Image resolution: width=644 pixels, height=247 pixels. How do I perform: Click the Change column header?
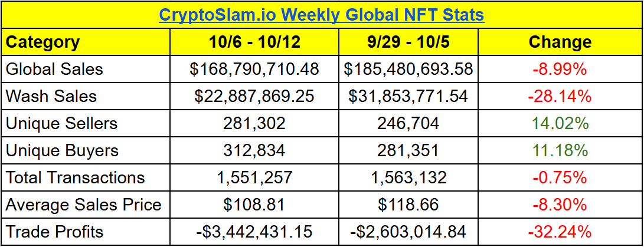pos(560,42)
